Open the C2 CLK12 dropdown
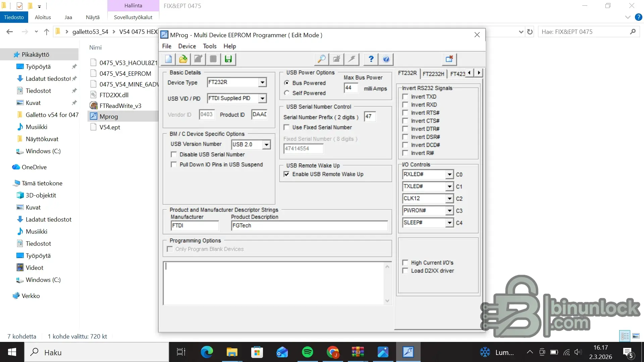 (449, 198)
